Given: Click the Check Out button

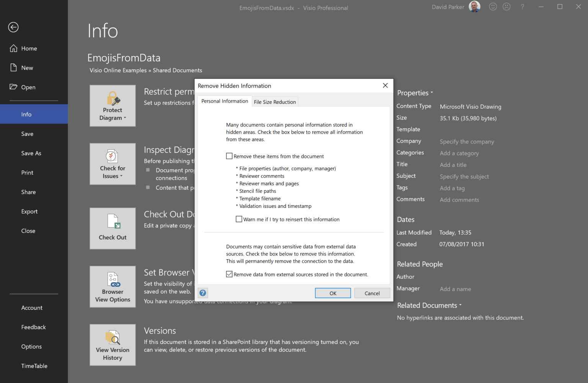Looking at the screenshot, I should pos(113,228).
